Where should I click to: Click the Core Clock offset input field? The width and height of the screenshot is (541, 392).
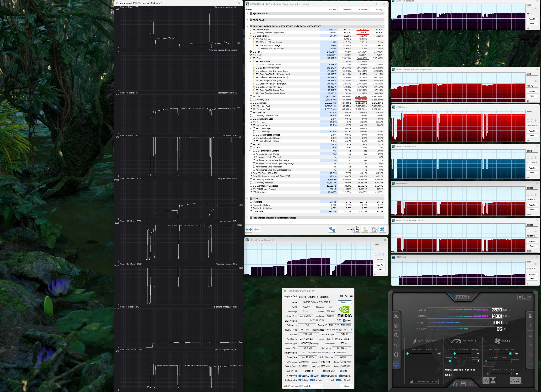(476, 354)
